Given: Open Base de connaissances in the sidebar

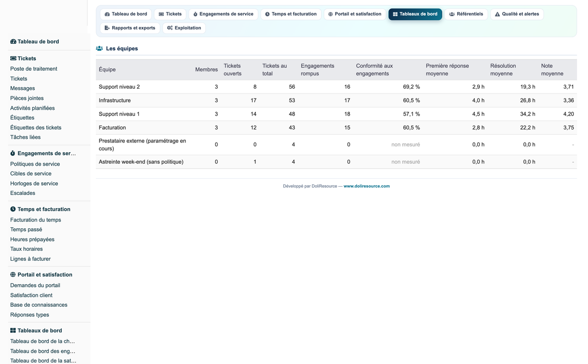Looking at the screenshot, I should coord(39,305).
